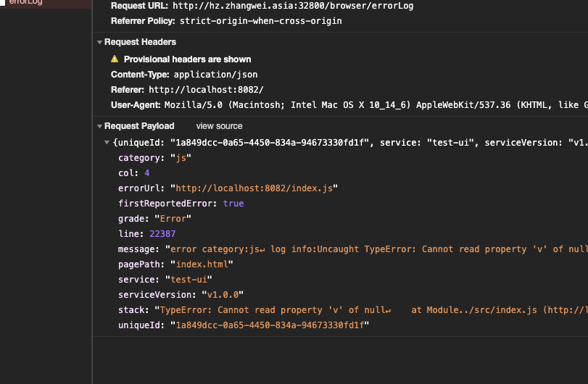
Task: Click the uniqueId value in the last payload row
Action: [x=270, y=325]
